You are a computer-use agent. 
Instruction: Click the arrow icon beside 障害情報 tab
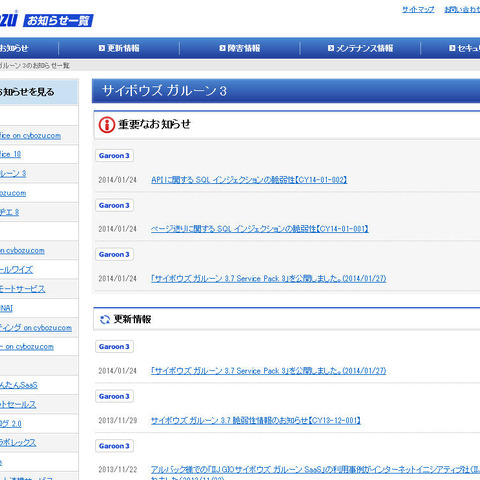222,48
